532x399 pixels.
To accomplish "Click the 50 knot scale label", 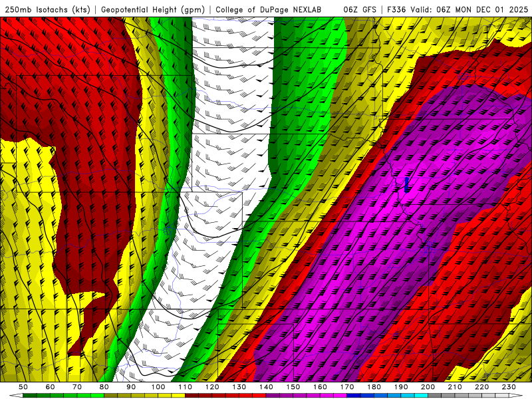I will pyautogui.click(x=23, y=387).
